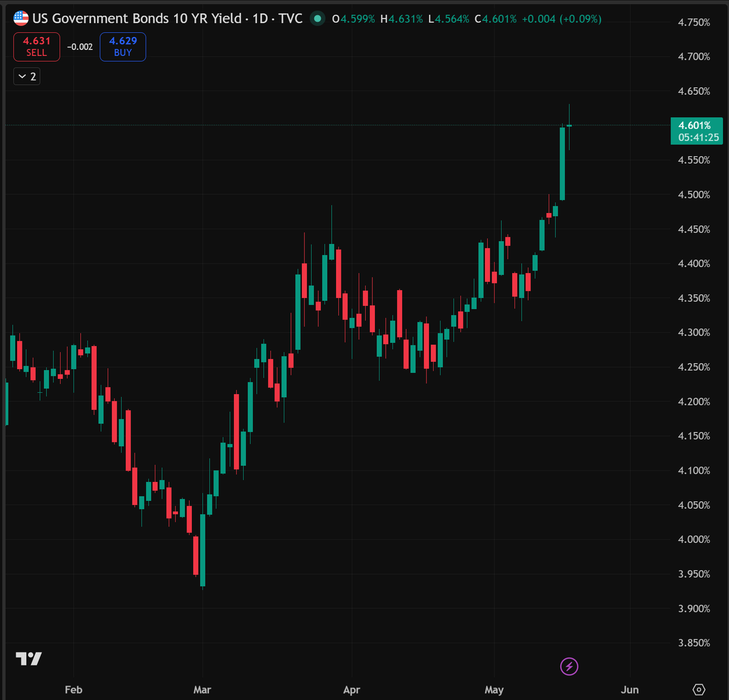
Task: Click the May label on time axis
Action: pos(495,690)
